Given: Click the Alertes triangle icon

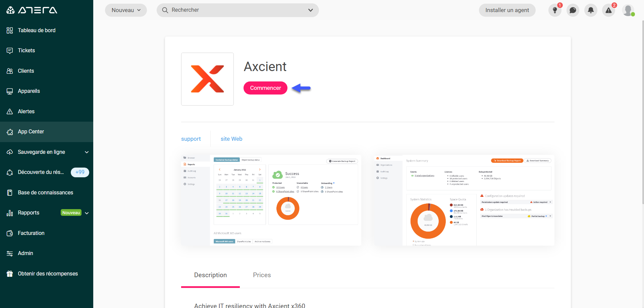Looking at the screenshot, I should (10, 112).
